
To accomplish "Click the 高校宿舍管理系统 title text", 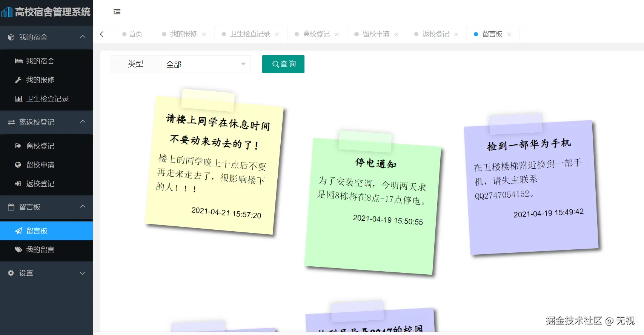I will tap(52, 12).
